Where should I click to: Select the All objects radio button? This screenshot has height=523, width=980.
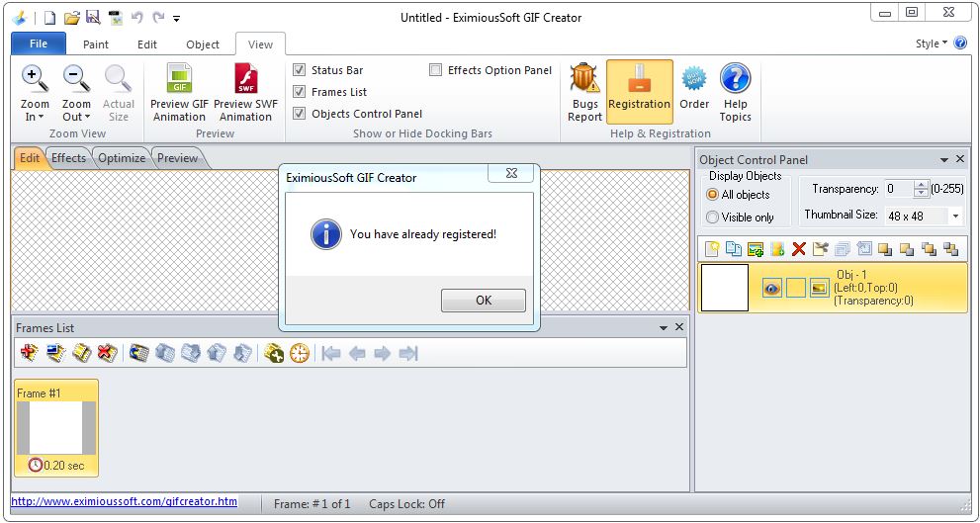712,195
